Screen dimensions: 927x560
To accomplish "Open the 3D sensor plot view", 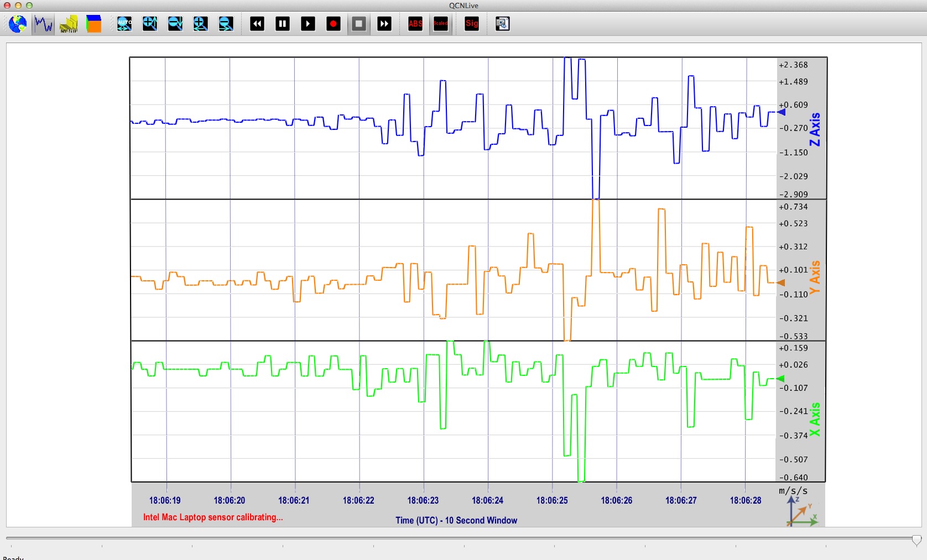I will [69, 24].
